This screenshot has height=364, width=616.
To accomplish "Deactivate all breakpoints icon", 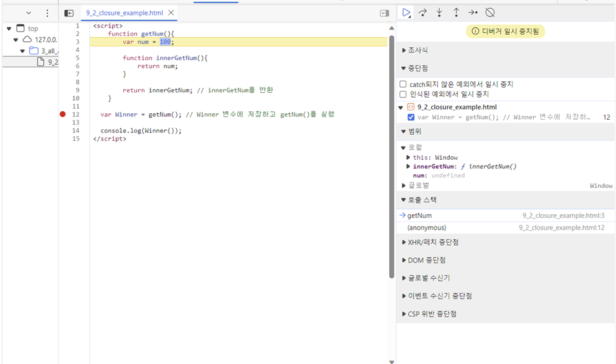I will tap(490, 12).
